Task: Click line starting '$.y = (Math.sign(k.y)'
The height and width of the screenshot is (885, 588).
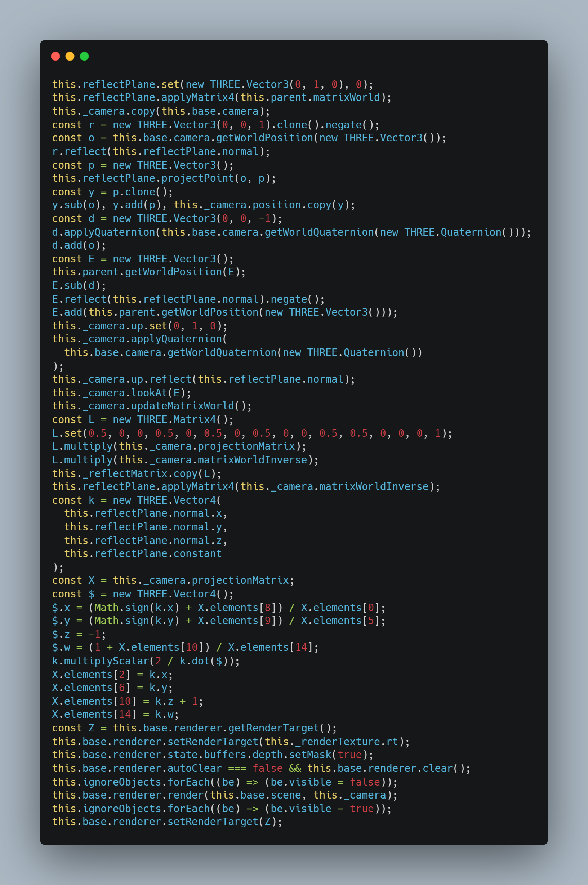Action: [219, 621]
